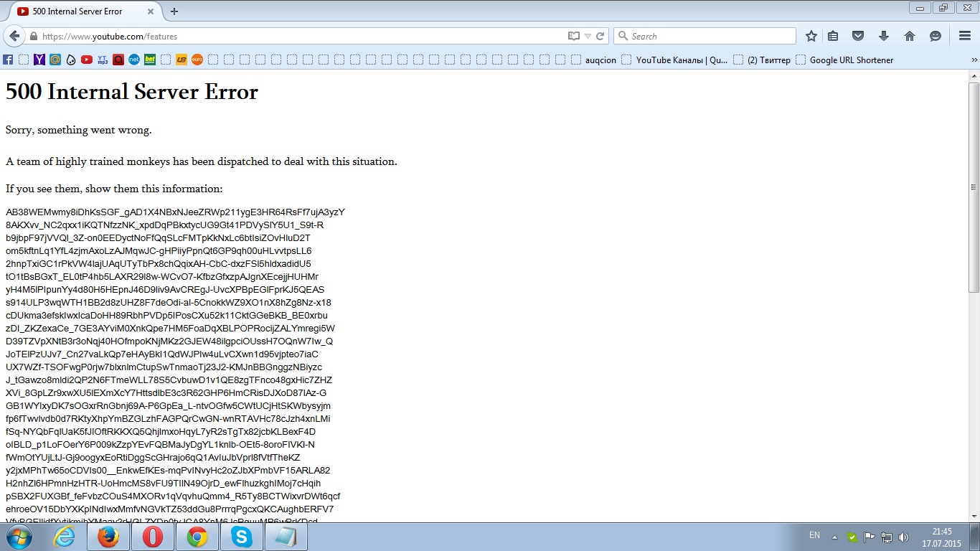
Task: Open the (2) Твиттер bookmark
Action: point(762,60)
